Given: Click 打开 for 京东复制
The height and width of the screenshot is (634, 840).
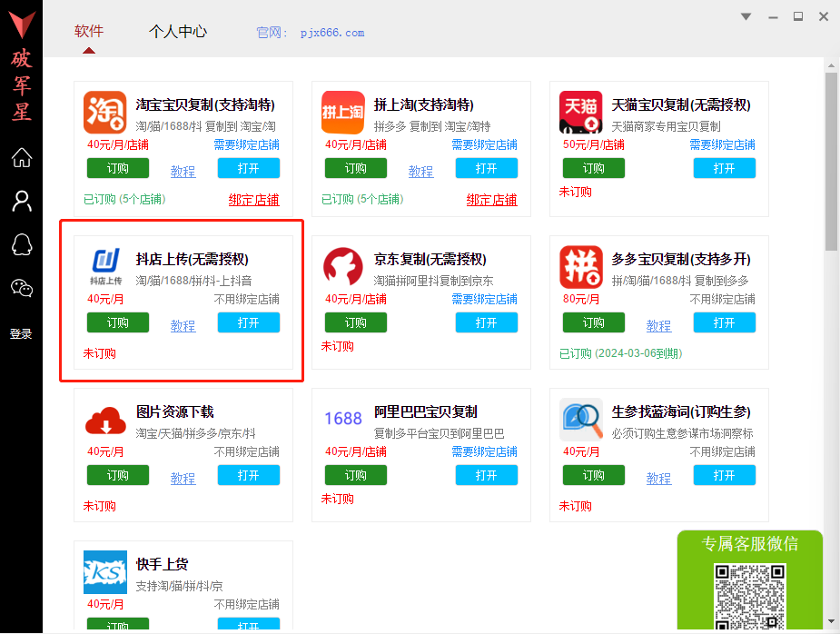Looking at the screenshot, I should click(x=487, y=322).
